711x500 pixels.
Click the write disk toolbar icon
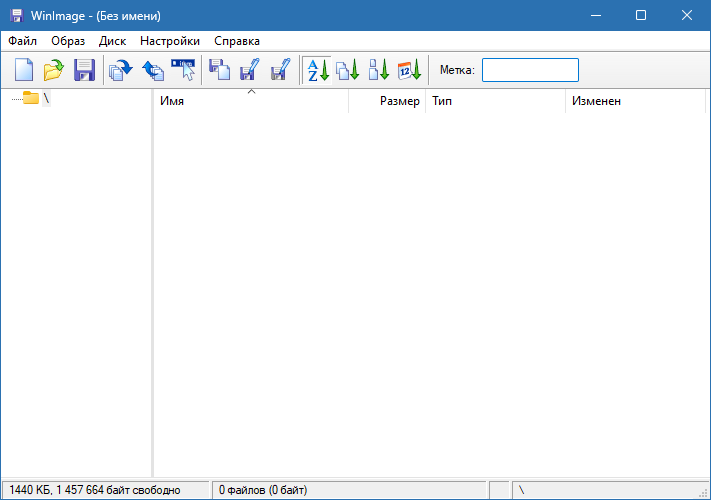153,70
